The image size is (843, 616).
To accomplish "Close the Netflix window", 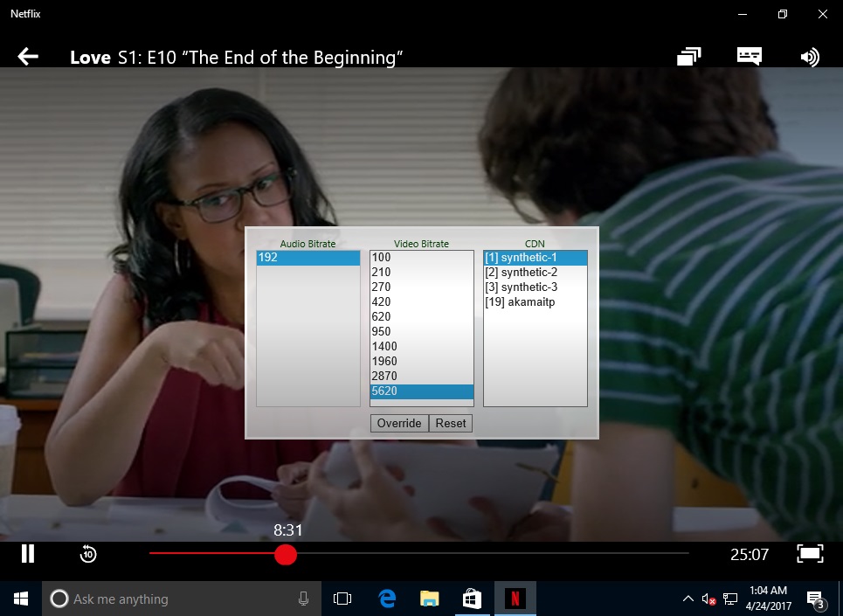I will [823, 14].
